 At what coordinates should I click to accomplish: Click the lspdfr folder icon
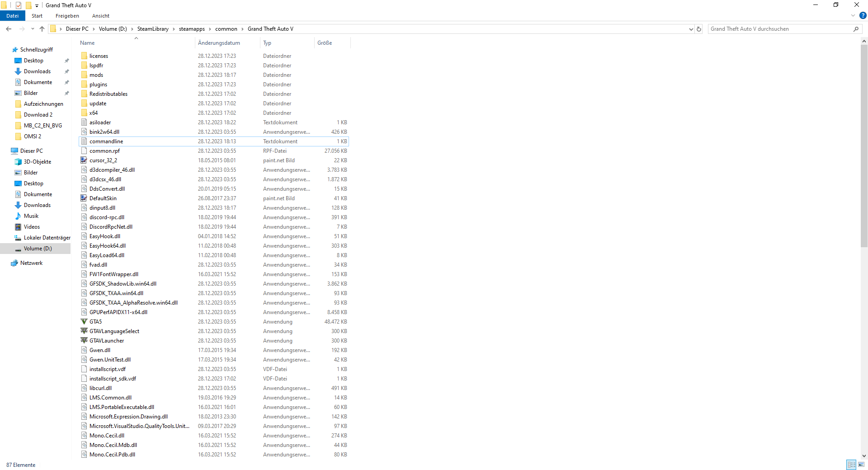(84, 66)
